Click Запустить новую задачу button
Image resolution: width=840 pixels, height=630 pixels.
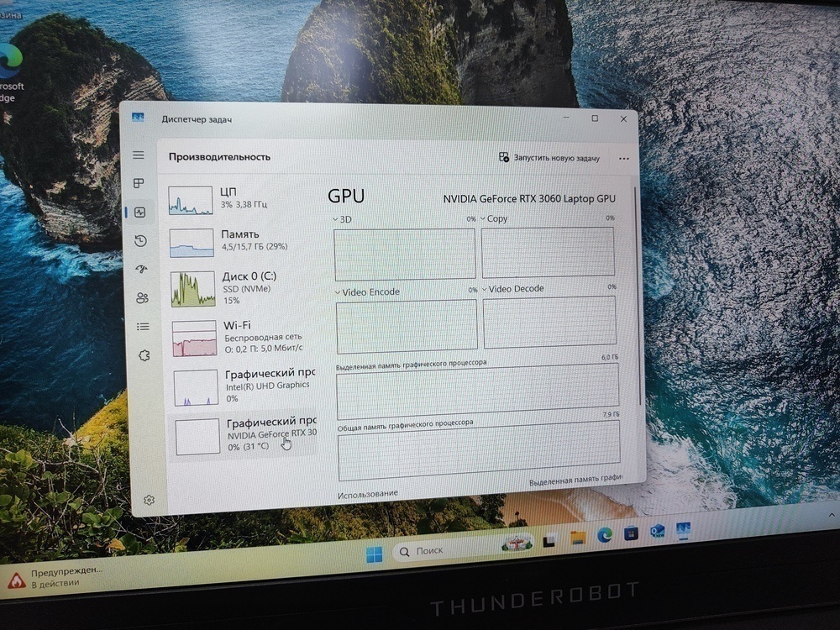(x=549, y=158)
